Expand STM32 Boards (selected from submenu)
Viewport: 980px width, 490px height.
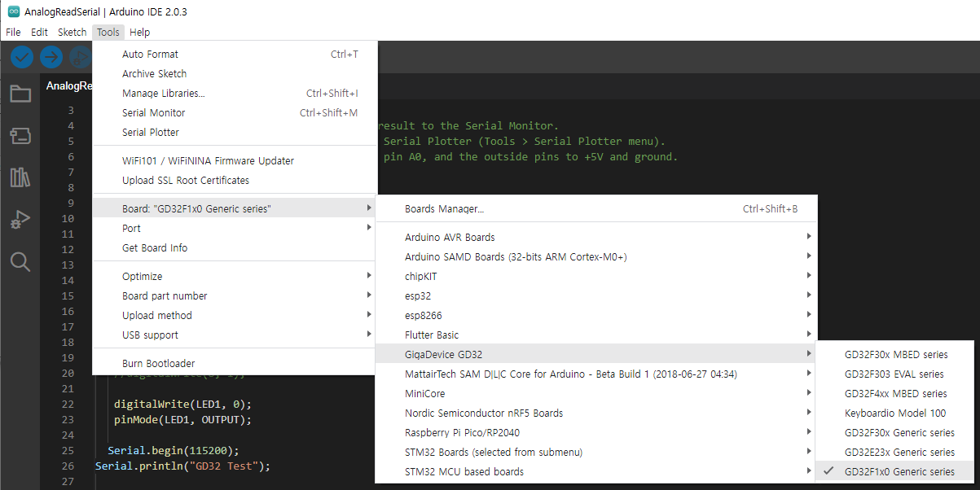595,453
